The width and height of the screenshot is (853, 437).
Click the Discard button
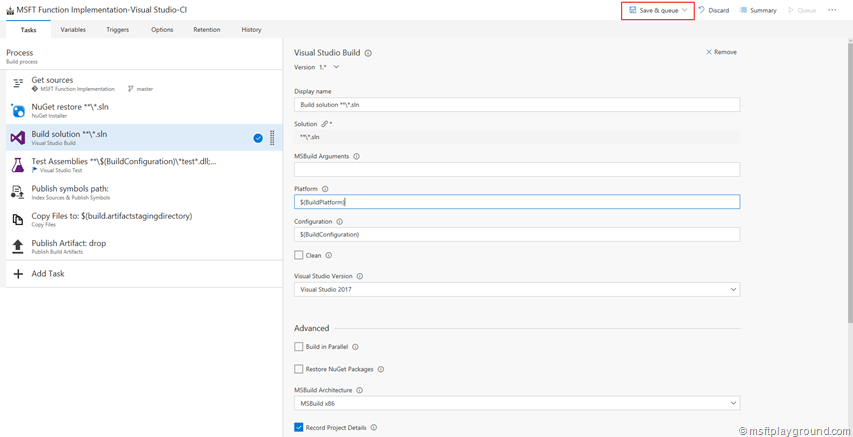coord(713,10)
